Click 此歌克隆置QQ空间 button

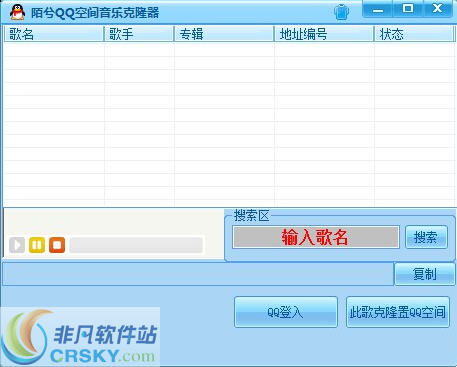(398, 312)
